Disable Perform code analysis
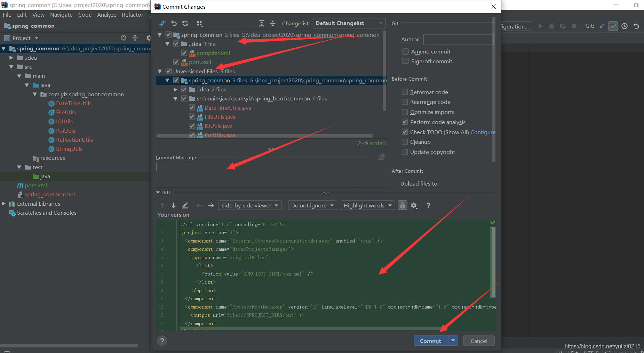The image size is (644, 353). coord(405,122)
